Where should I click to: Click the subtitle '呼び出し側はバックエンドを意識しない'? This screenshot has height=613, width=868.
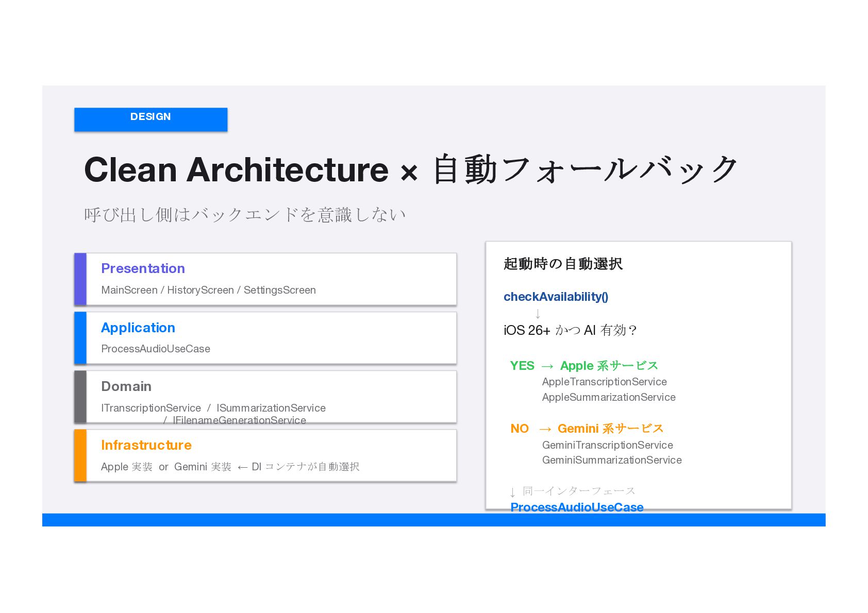(x=245, y=214)
